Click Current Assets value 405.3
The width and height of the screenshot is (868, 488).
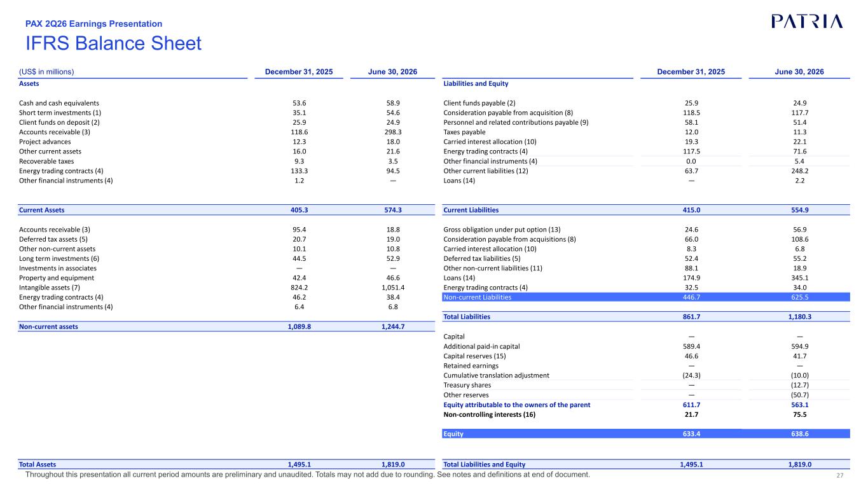pos(299,210)
